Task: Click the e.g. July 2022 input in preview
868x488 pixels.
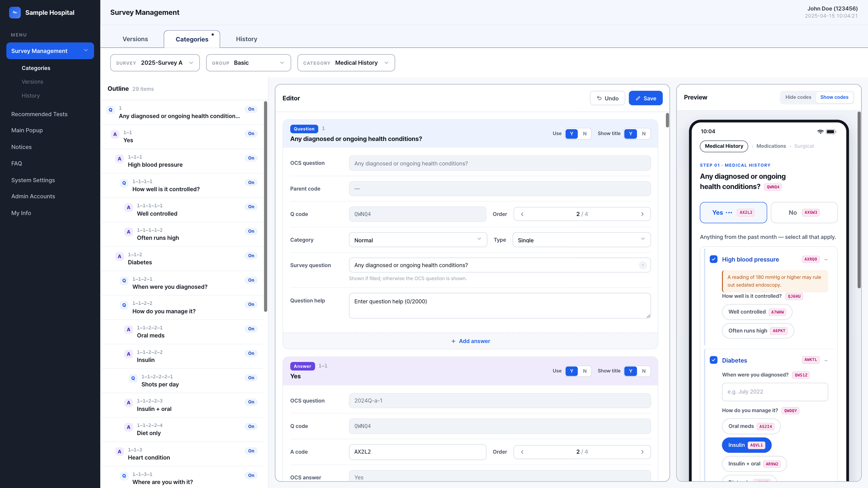Action: (x=775, y=392)
